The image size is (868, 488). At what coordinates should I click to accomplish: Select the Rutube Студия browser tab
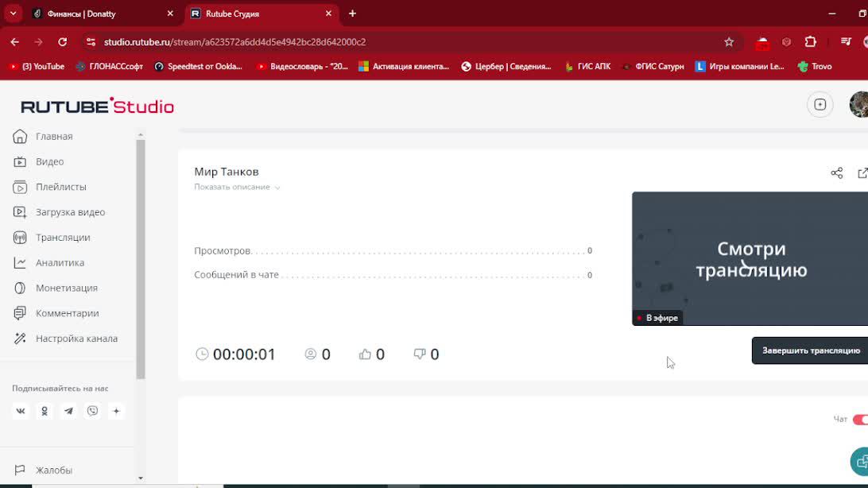(261, 14)
